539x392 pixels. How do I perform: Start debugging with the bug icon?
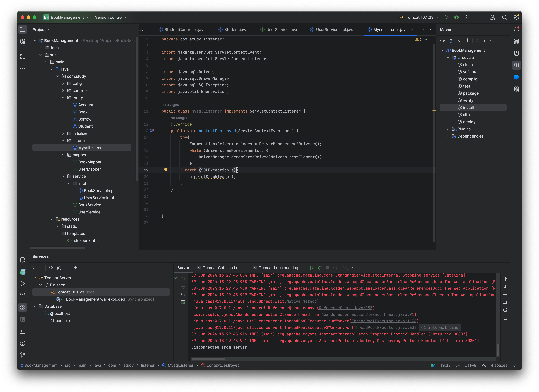pos(456,17)
